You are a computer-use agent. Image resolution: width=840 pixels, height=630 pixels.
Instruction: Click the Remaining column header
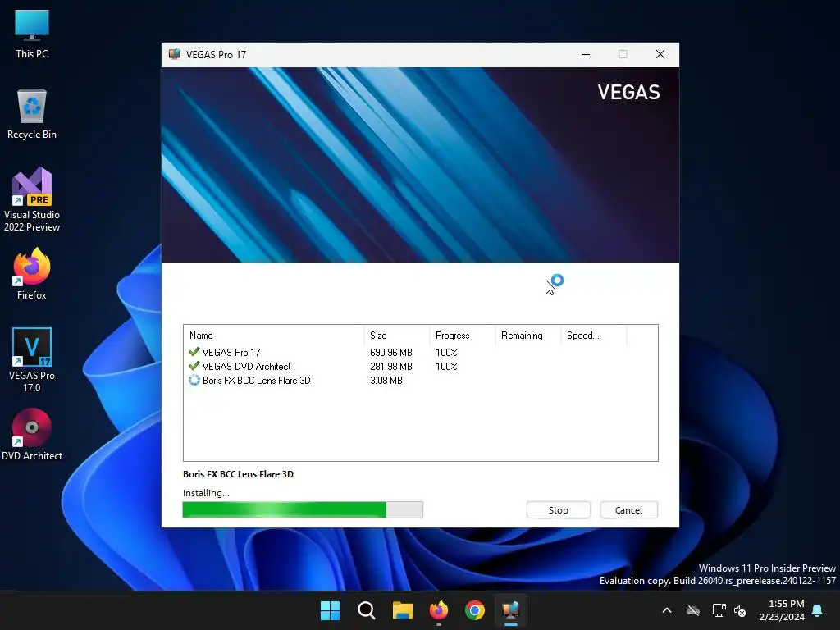coord(528,336)
